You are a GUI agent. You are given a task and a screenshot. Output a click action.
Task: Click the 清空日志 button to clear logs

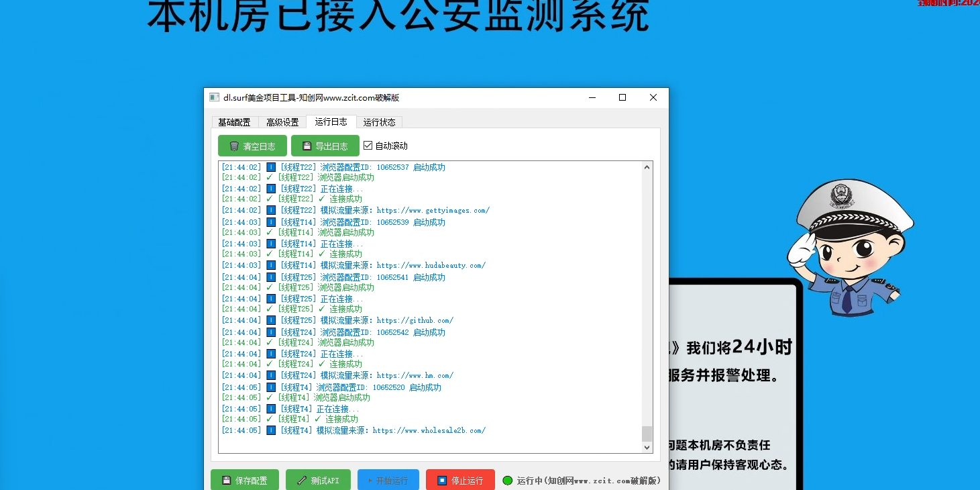coord(252,146)
